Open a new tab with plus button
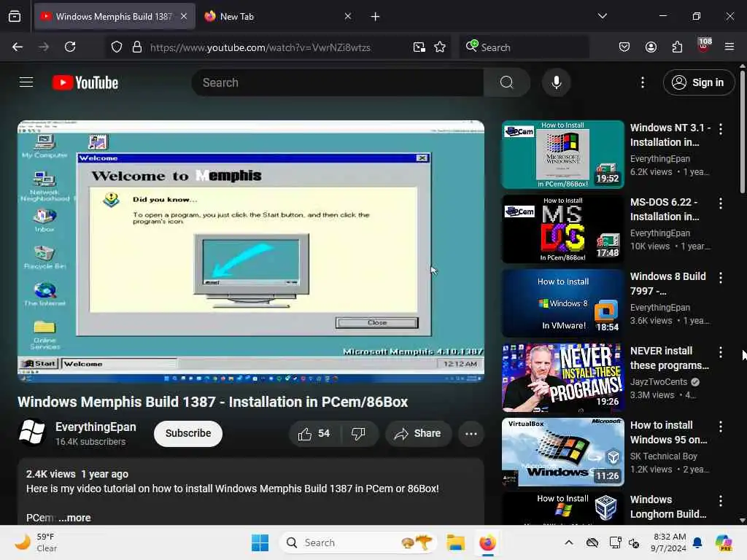Viewport: 747px width, 560px height. click(375, 17)
